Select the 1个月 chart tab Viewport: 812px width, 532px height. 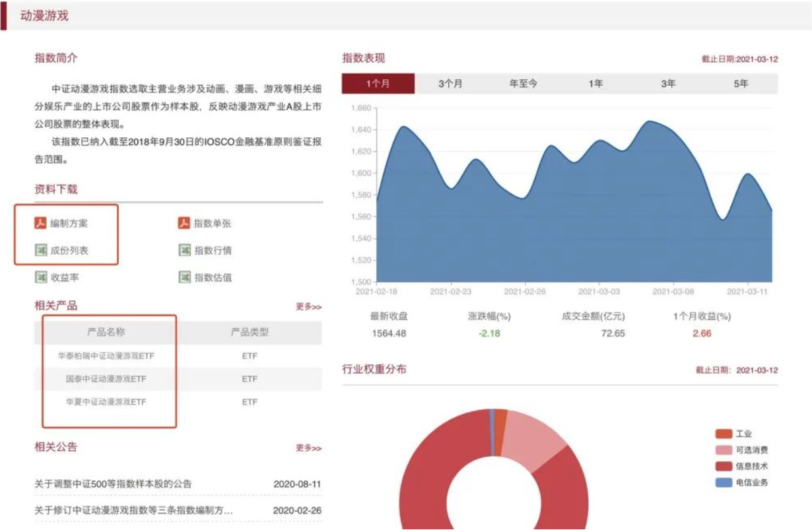click(x=378, y=84)
